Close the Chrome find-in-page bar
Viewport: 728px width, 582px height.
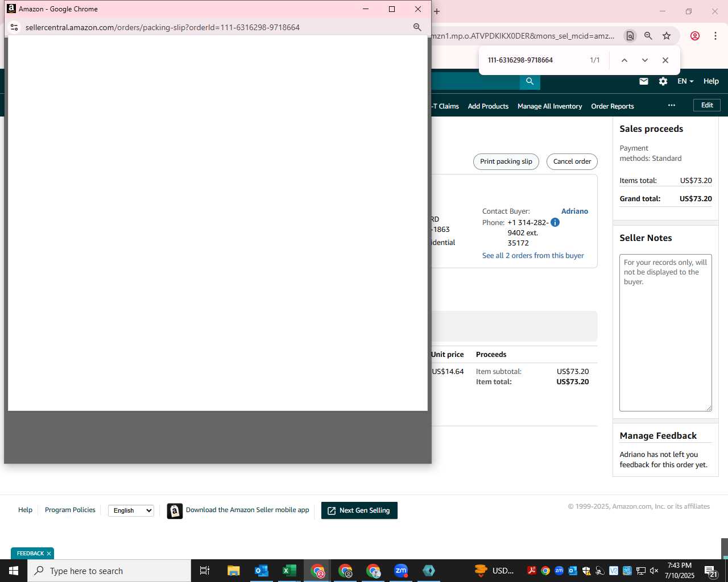[665, 60]
